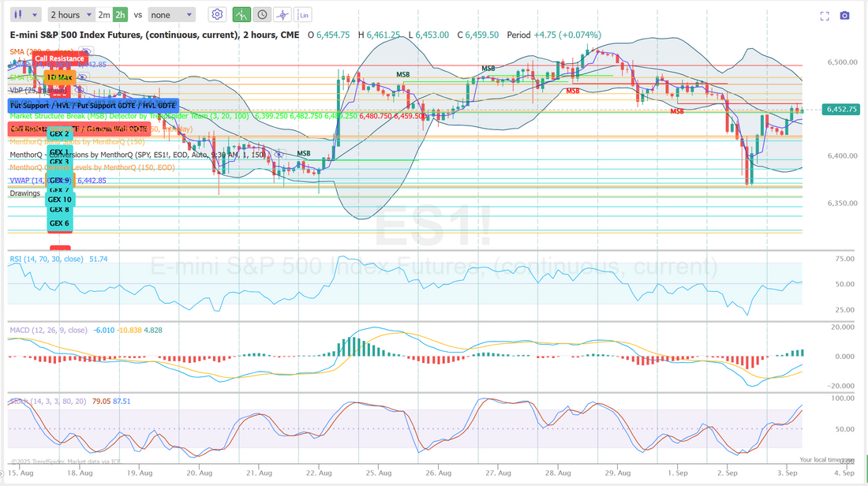Image resolution: width=868 pixels, height=486 pixels.
Task: Expand the compare symbol 'none' dropdown
Action: (171, 15)
